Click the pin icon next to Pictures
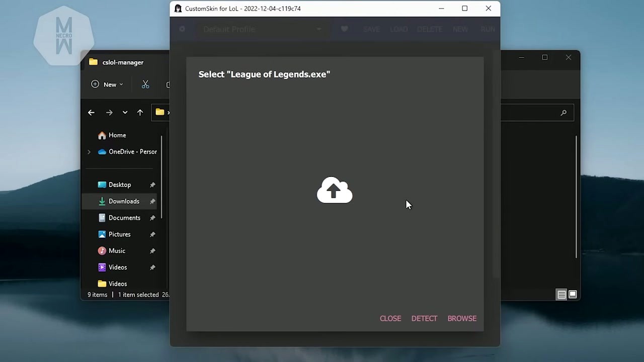 152,235
